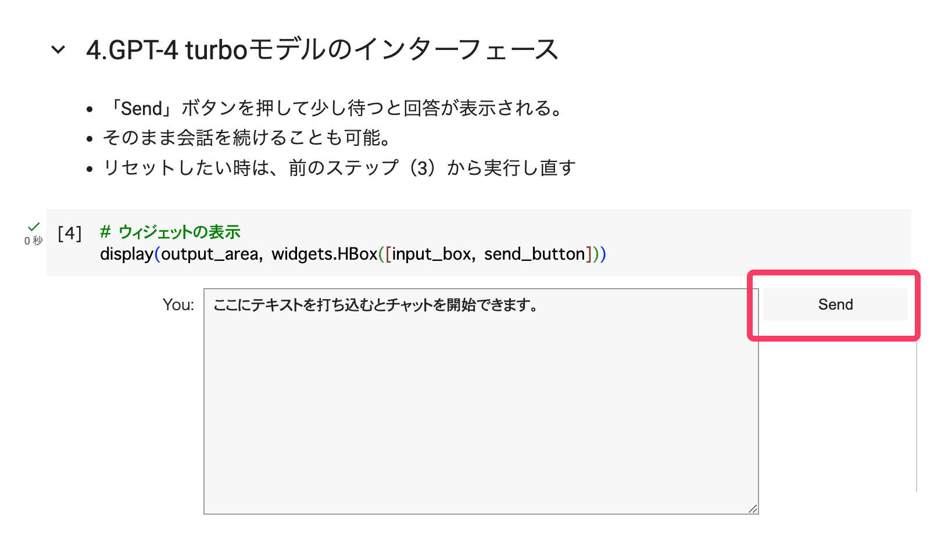The image size is (941, 560).
Task: Run cell via the [4] indicator
Action: pos(70,234)
